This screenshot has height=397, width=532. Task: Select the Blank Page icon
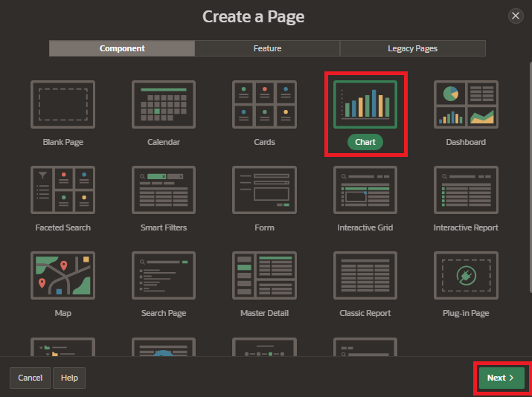pyautogui.click(x=63, y=105)
